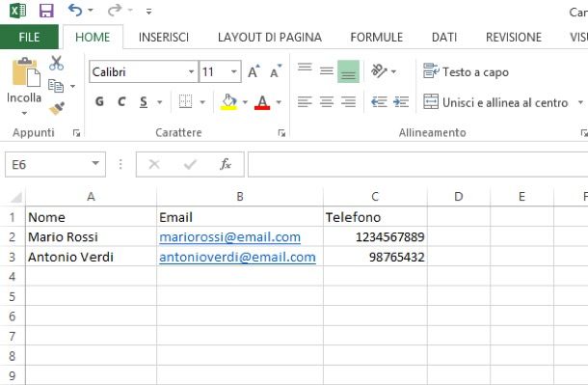588x385 pixels.
Task: Toggle bottom align highlighted button
Action: [x=348, y=71]
